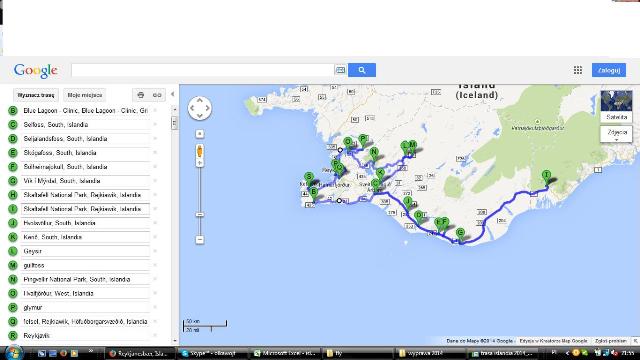Click the print icon in the directions panel
The height and width of the screenshot is (360, 640).
click(x=141, y=95)
